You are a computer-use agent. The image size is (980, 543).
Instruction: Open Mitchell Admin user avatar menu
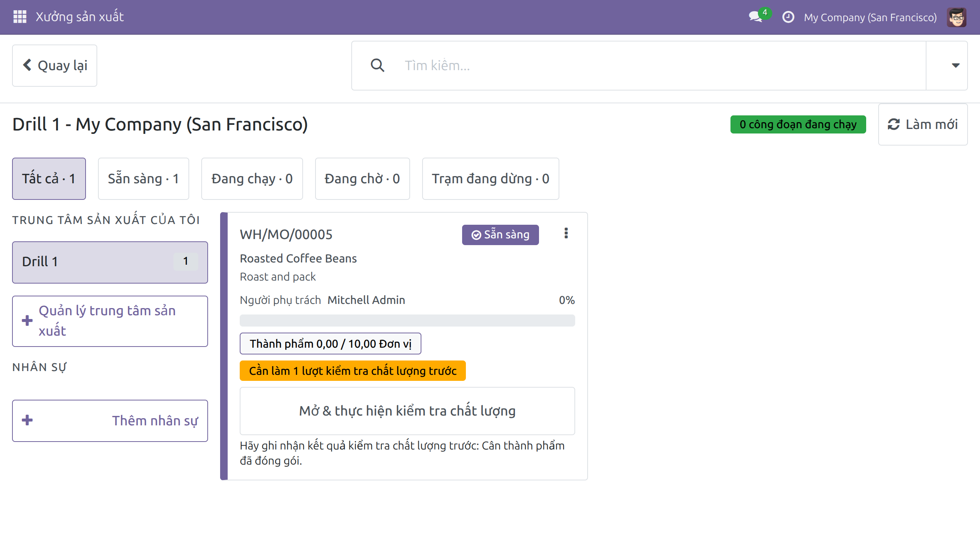956,17
